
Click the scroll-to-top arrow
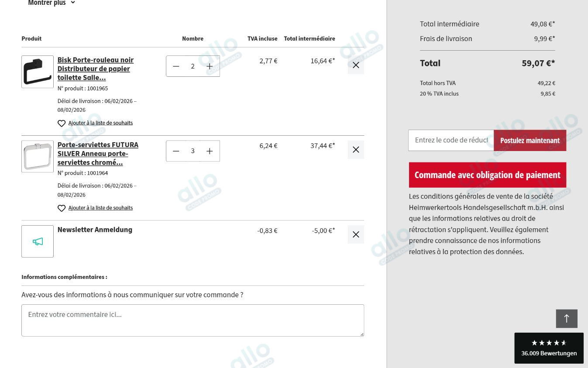point(567,318)
